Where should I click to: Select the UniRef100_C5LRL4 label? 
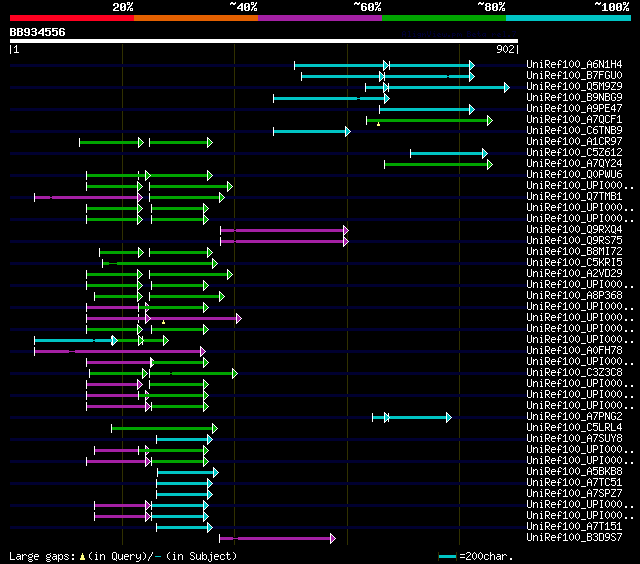click(574, 428)
